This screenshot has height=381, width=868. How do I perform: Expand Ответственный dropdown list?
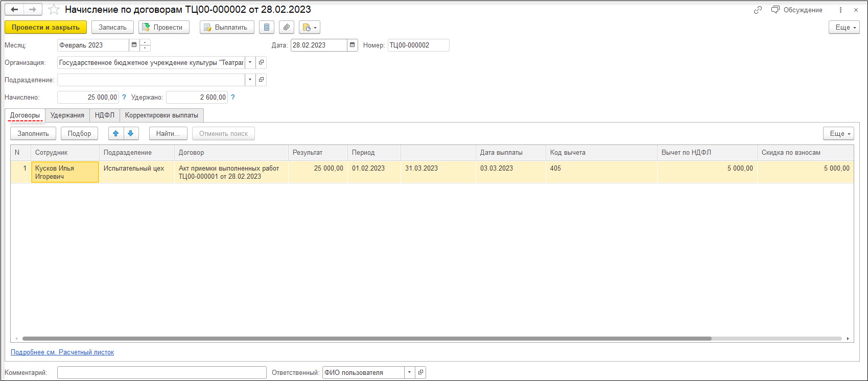click(409, 373)
